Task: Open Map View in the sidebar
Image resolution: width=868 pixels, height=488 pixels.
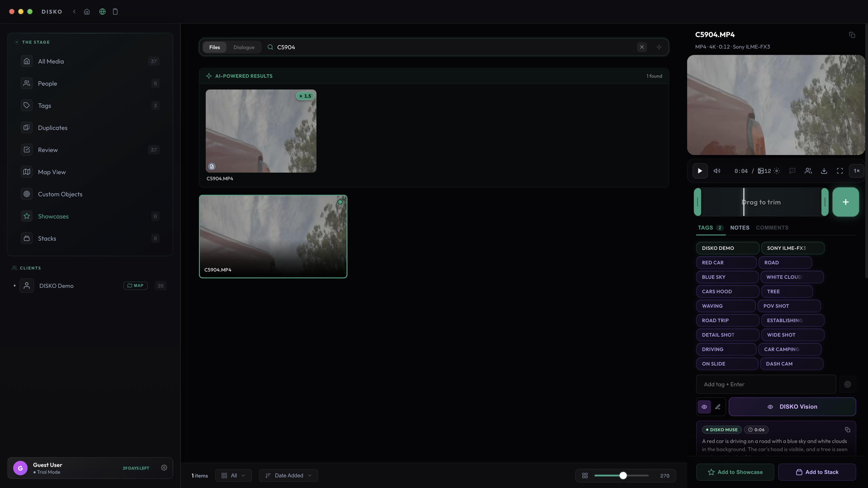Action: pyautogui.click(x=90, y=172)
